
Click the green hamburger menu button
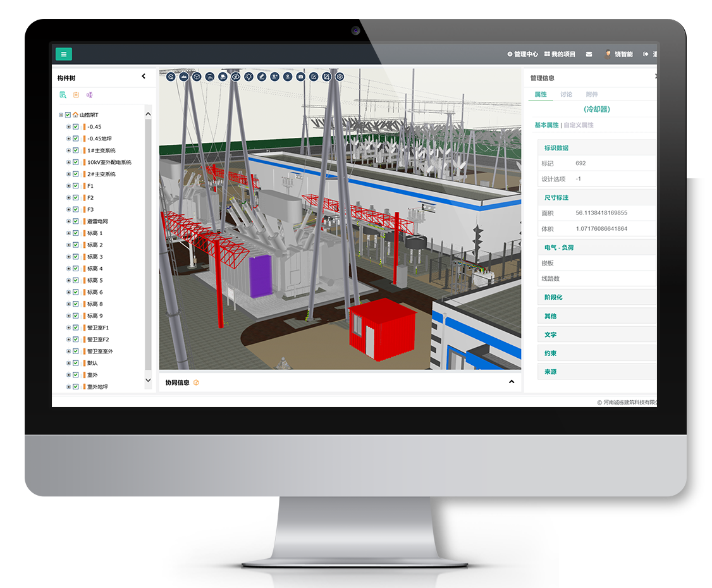point(63,54)
